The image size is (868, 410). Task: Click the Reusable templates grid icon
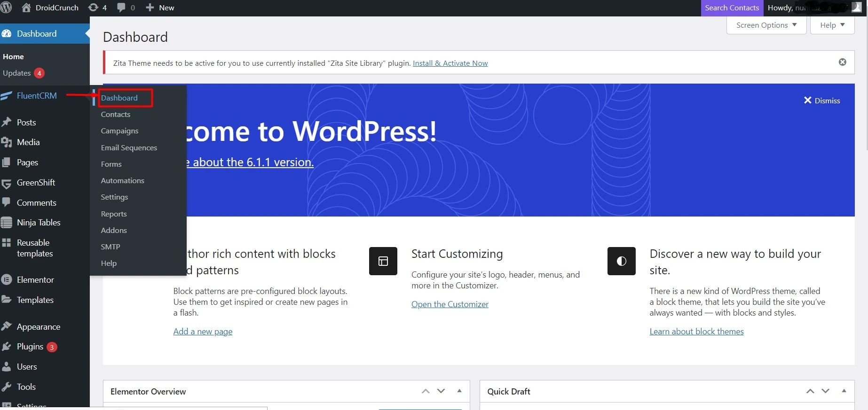7,243
